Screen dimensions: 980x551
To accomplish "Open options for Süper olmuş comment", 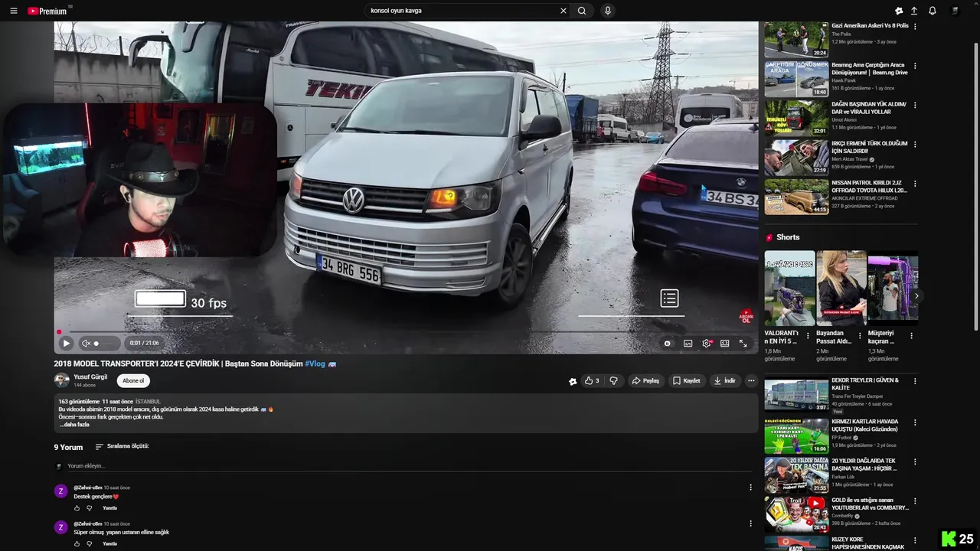I will 750,523.
